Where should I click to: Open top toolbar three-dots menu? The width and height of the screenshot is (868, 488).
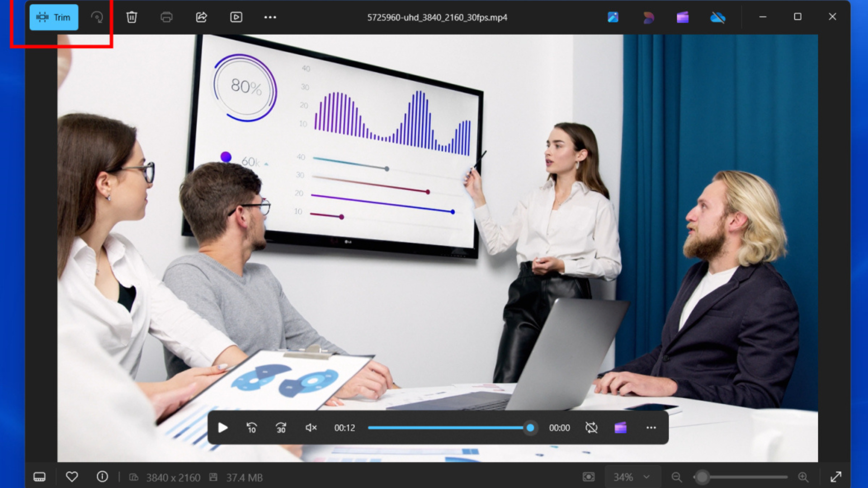coord(270,17)
